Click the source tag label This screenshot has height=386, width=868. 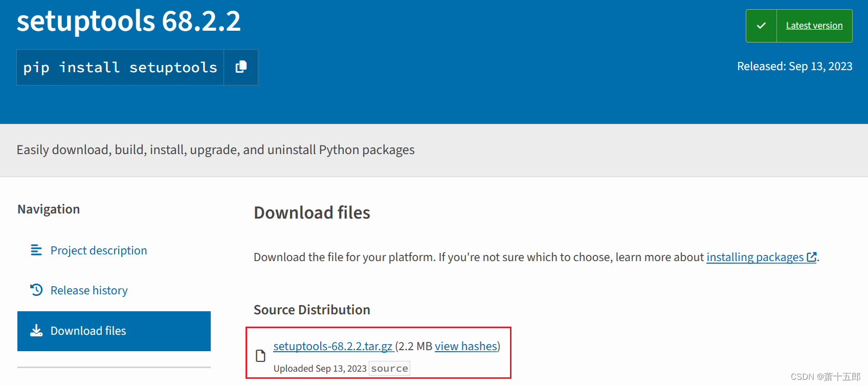point(389,369)
